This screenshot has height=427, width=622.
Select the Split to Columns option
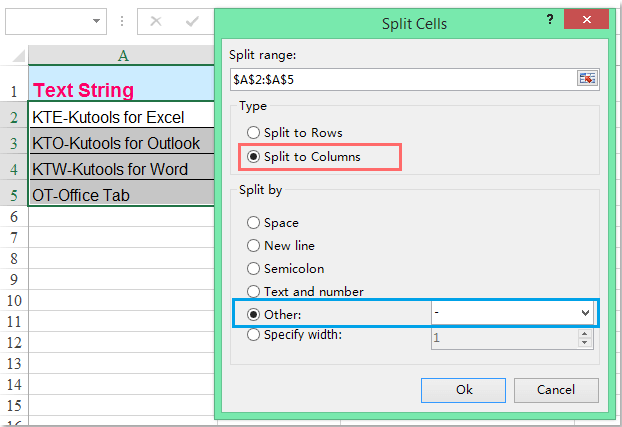[x=254, y=156]
